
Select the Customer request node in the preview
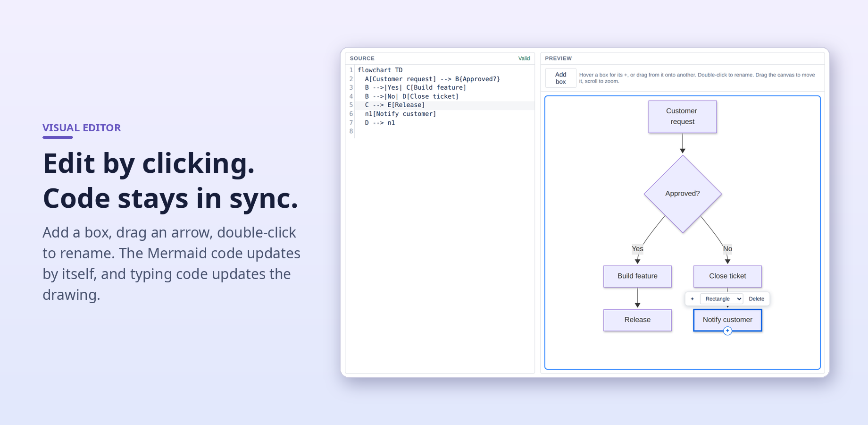tap(682, 117)
